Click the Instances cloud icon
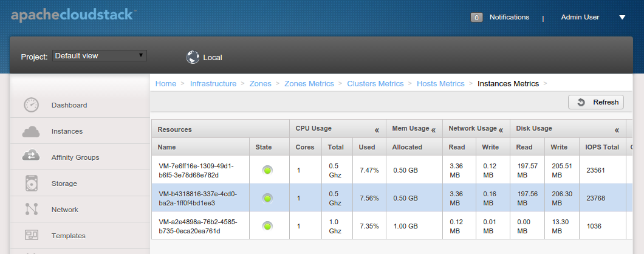 (x=31, y=131)
